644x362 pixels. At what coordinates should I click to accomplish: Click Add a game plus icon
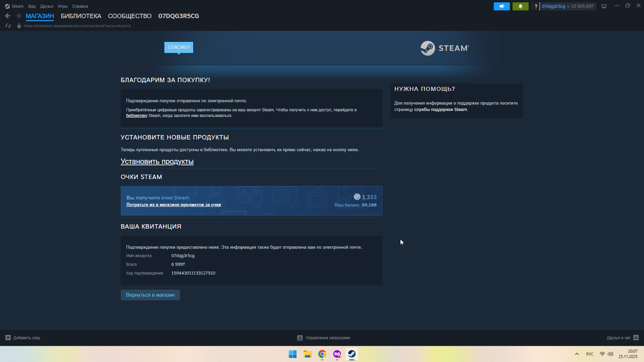(x=8, y=338)
